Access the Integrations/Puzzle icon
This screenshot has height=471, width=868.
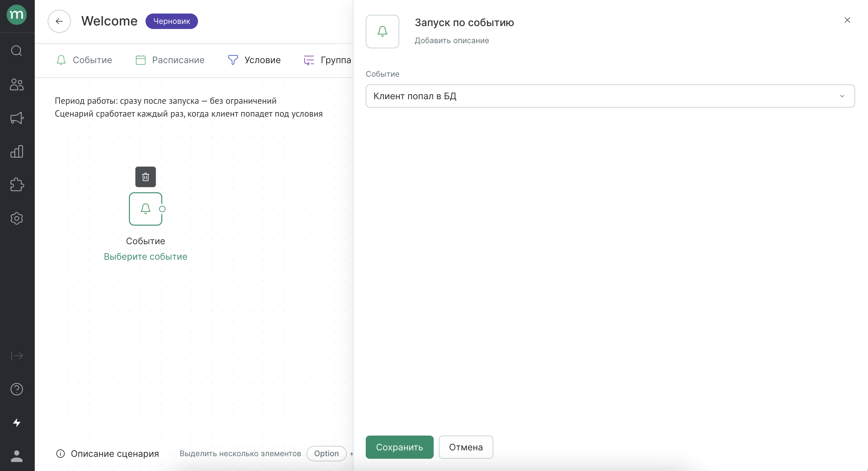click(17, 185)
